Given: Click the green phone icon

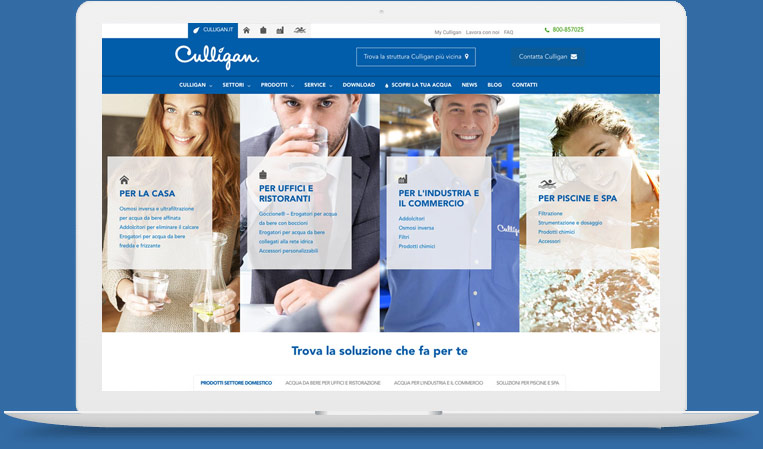Looking at the screenshot, I should tap(547, 30).
